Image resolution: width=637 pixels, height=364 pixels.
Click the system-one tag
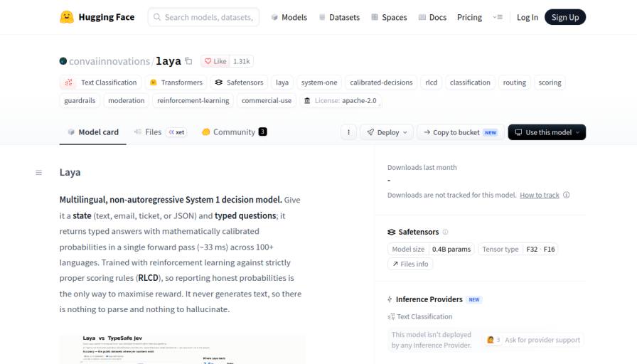click(x=319, y=82)
